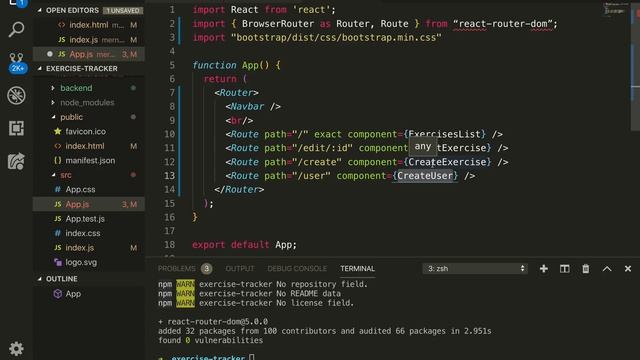Open Source Control view with 2K+ badge

tap(17, 62)
